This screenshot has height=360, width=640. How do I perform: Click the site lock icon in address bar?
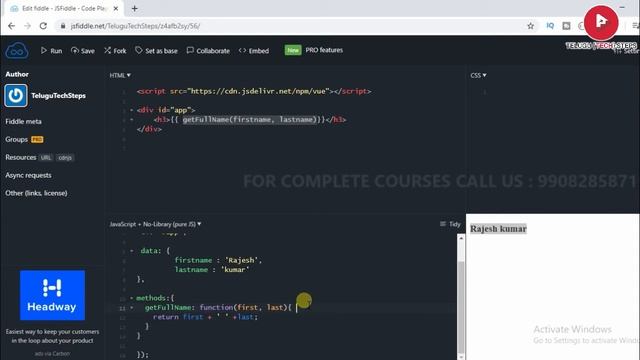[62, 26]
